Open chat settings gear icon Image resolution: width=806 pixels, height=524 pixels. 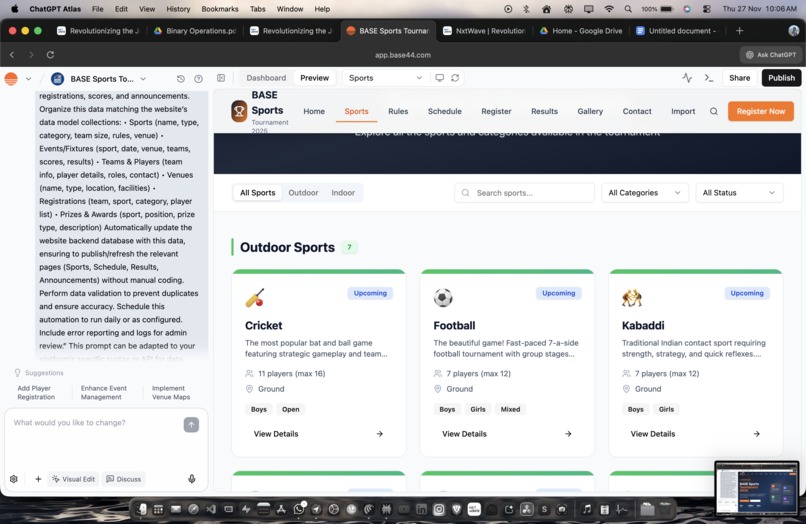pyautogui.click(x=14, y=479)
